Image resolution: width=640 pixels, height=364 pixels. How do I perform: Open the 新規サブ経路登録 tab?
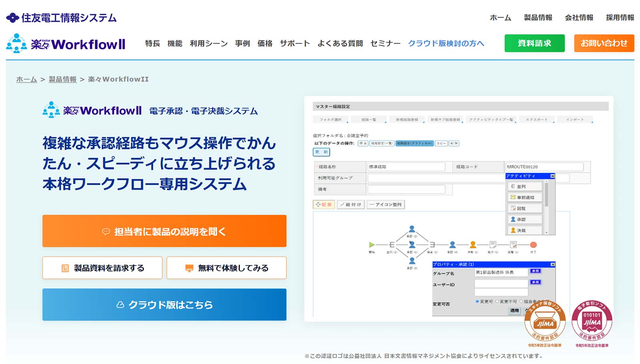[x=445, y=119]
